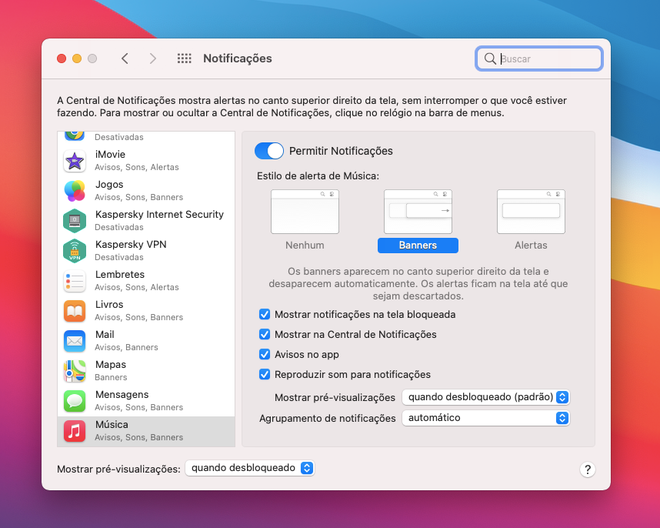This screenshot has width=660, height=528.
Task: Select Lembretes in the app list
Action: (146, 281)
